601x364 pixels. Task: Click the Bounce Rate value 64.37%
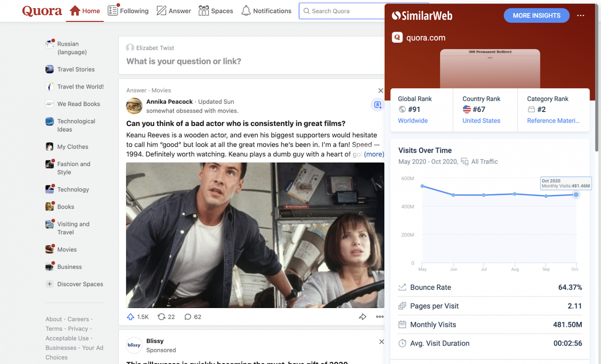570,287
